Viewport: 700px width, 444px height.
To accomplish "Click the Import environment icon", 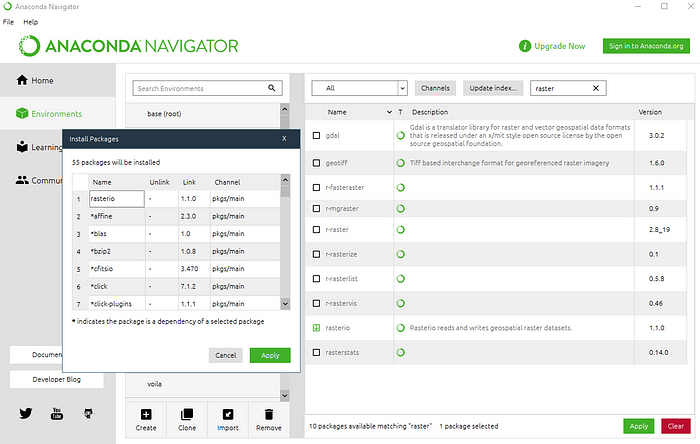I will [228, 415].
